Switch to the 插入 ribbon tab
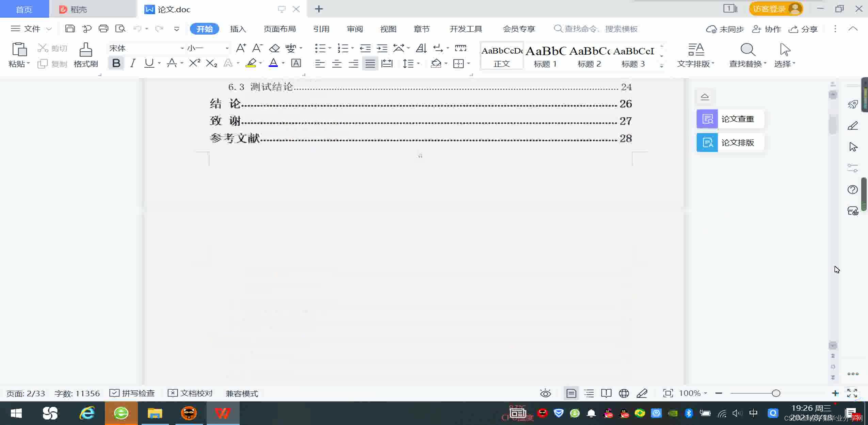 238,29
